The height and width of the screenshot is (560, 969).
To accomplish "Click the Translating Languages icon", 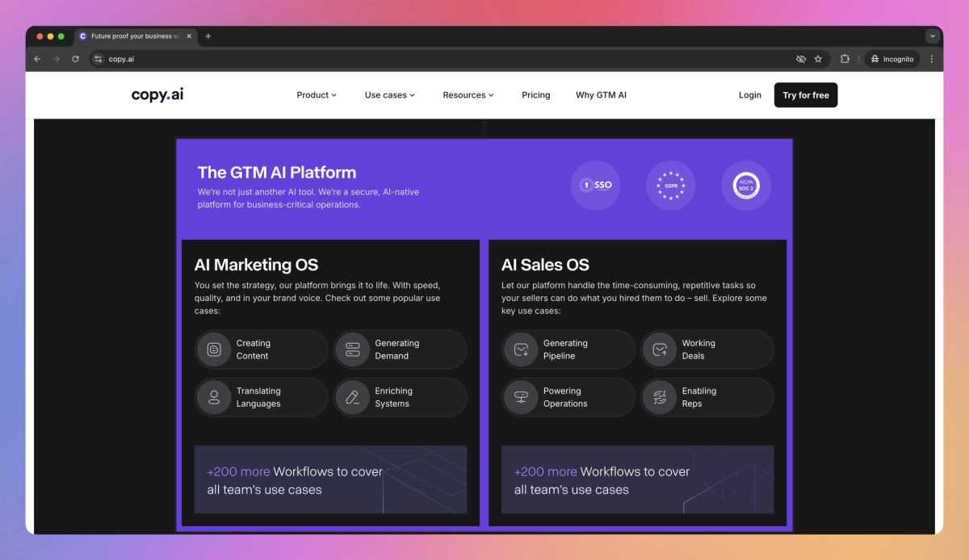I will click(x=214, y=397).
